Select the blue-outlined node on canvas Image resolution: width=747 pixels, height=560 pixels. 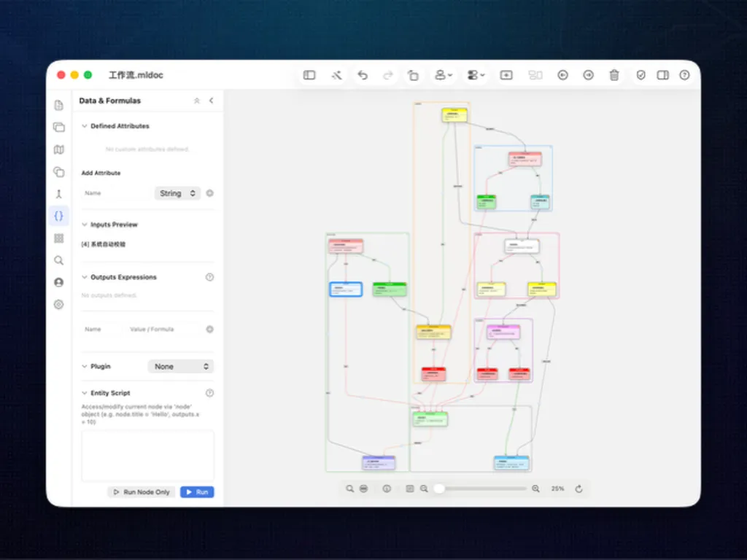click(x=346, y=289)
